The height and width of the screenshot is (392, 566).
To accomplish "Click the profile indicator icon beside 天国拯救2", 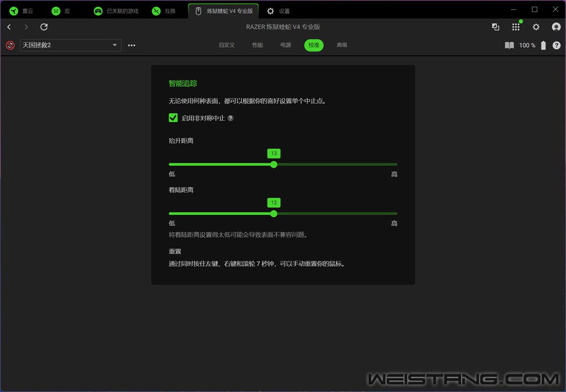I will coord(10,45).
